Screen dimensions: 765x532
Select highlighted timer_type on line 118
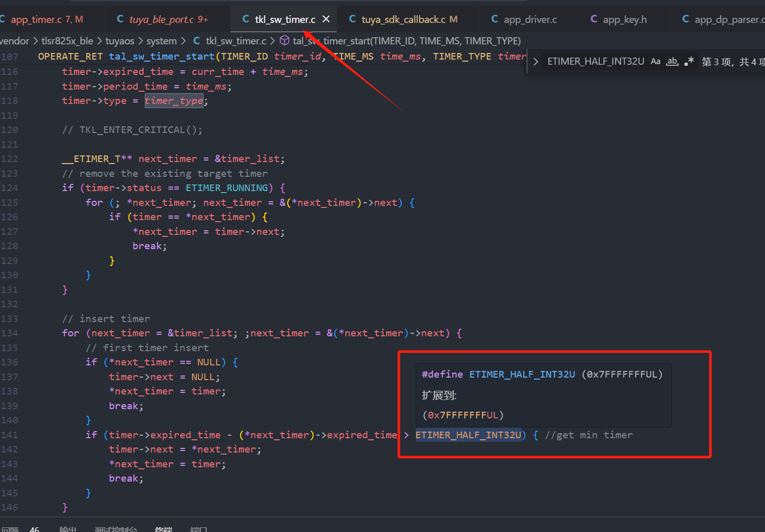click(x=174, y=101)
